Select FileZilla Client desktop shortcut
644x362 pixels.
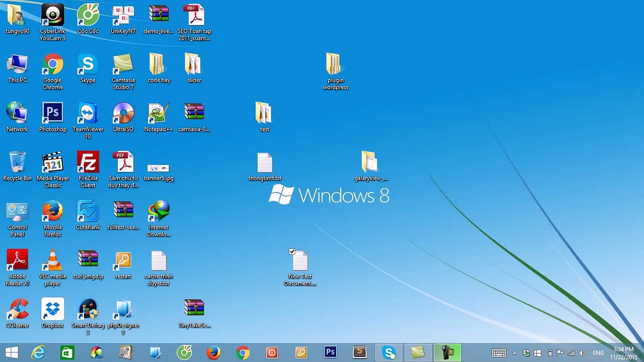tap(88, 170)
